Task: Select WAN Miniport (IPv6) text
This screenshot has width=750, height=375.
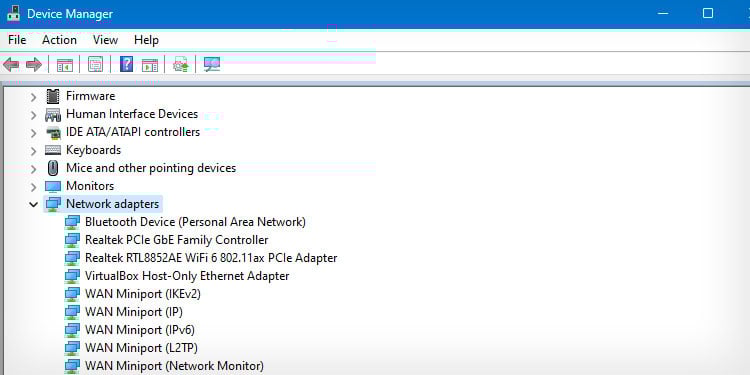Action: (x=140, y=330)
